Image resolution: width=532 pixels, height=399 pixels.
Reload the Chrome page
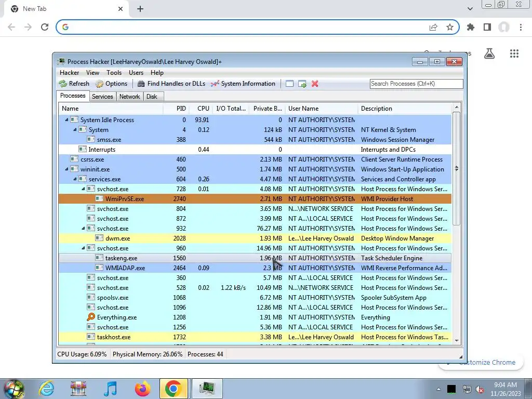45,27
